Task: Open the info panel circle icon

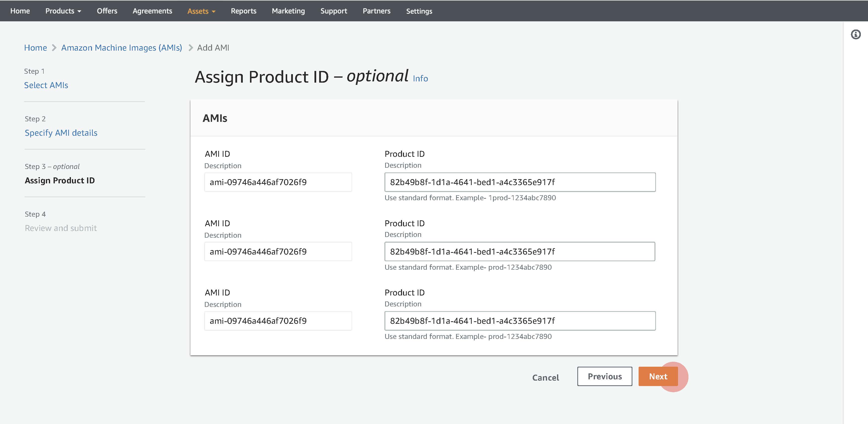Action: (856, 34)
